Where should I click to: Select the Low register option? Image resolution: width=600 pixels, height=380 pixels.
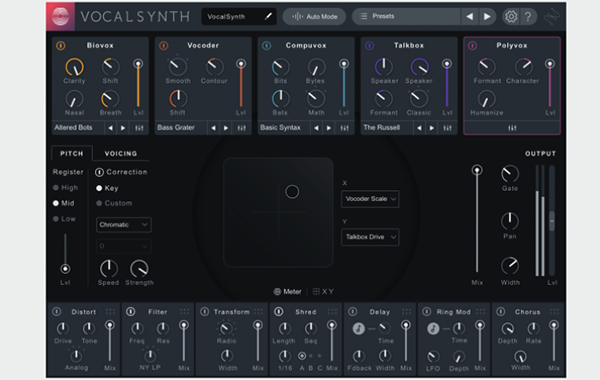[x=65, y=219]
